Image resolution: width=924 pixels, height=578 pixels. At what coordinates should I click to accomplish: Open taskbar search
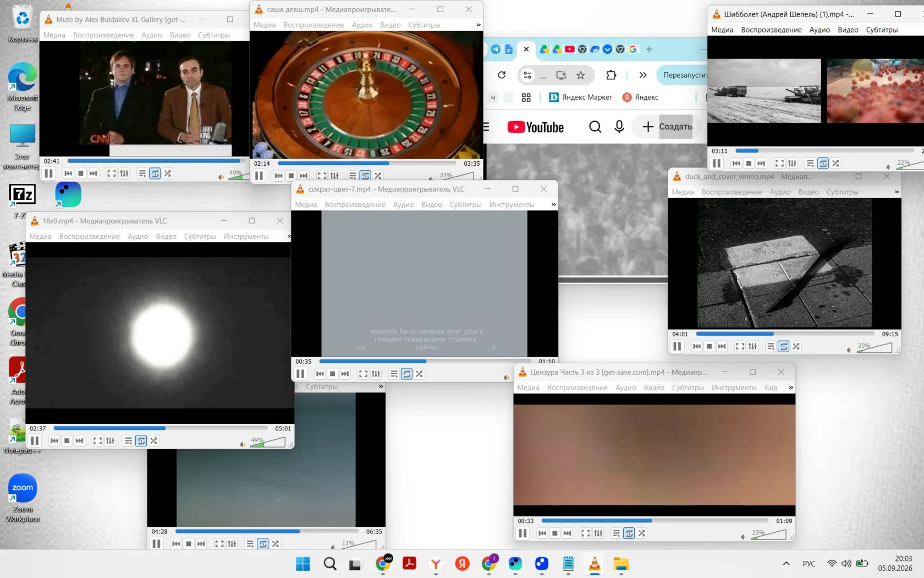330,564
